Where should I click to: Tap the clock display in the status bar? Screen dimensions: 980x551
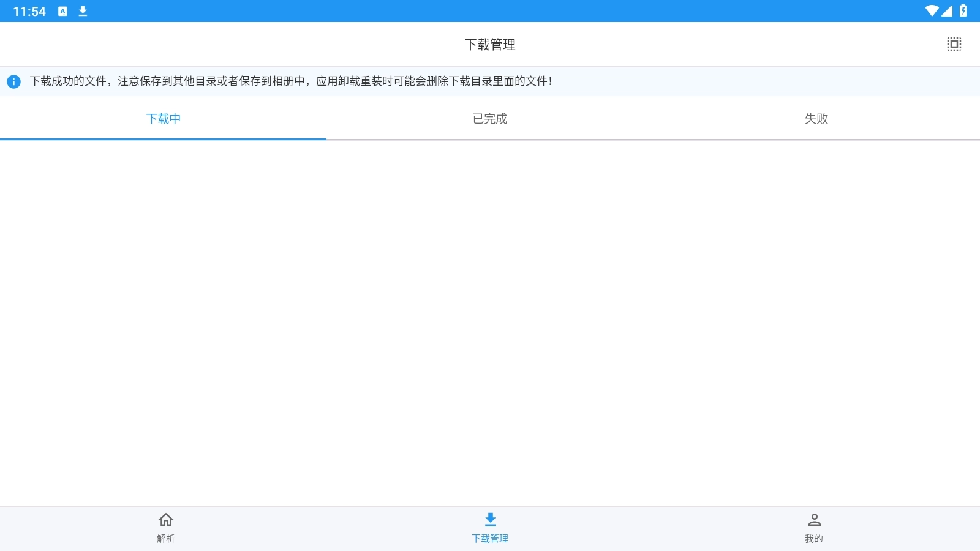(28, 10)
